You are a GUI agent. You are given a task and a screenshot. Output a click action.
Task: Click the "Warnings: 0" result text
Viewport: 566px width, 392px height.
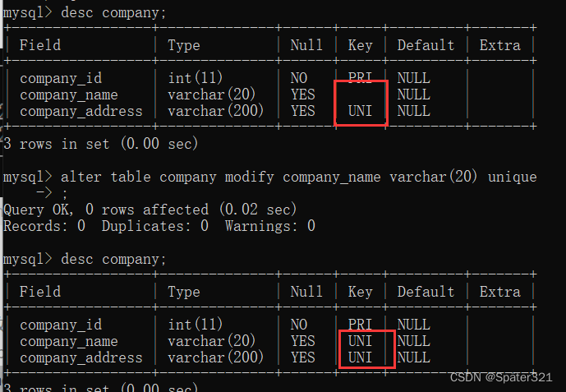(x=269, y=225)
